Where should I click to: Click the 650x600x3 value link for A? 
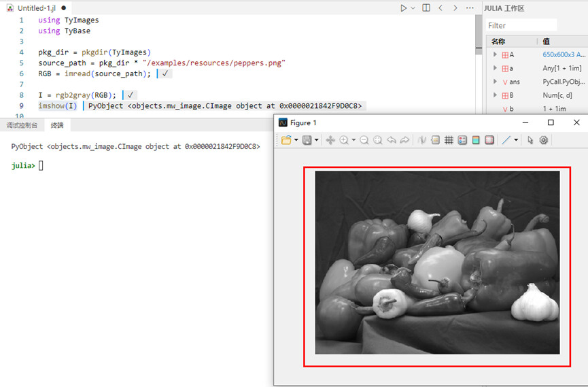tap(564, 54)
